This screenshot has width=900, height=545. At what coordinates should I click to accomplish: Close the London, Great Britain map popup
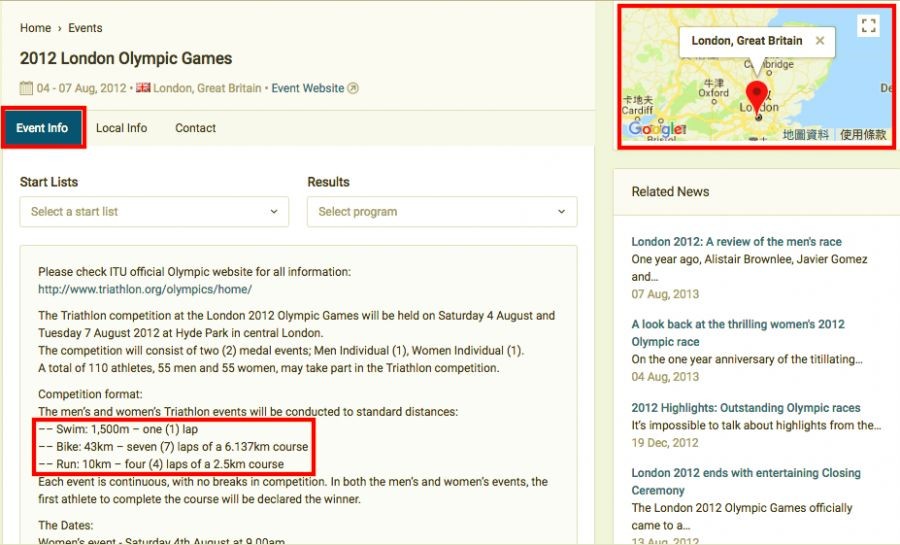coord(820,41)
